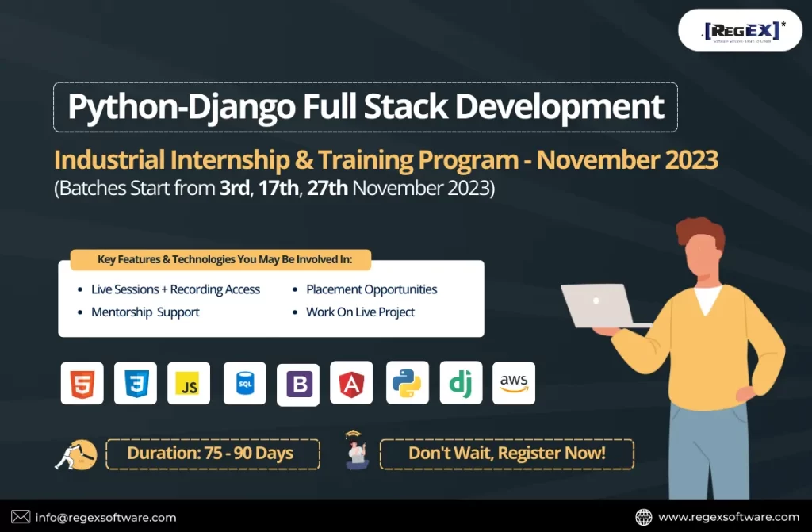The width and height of the screenshot is (812, 532).
Task: Open the www.regexsoftware.com link
Action: pos(729,517)
